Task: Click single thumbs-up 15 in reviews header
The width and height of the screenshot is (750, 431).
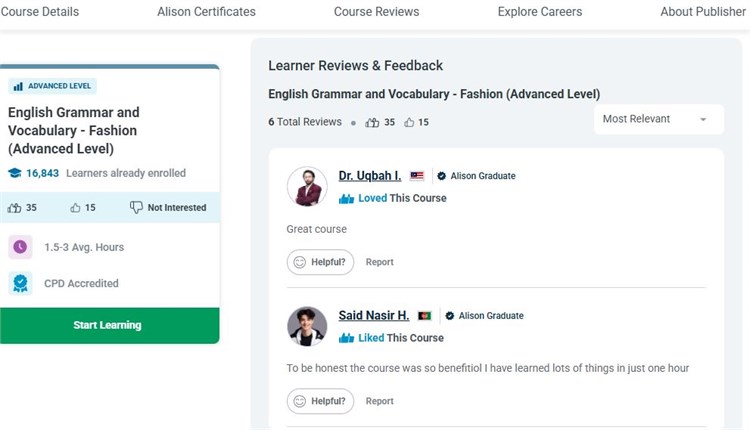Action: click(x=416, y=122)
